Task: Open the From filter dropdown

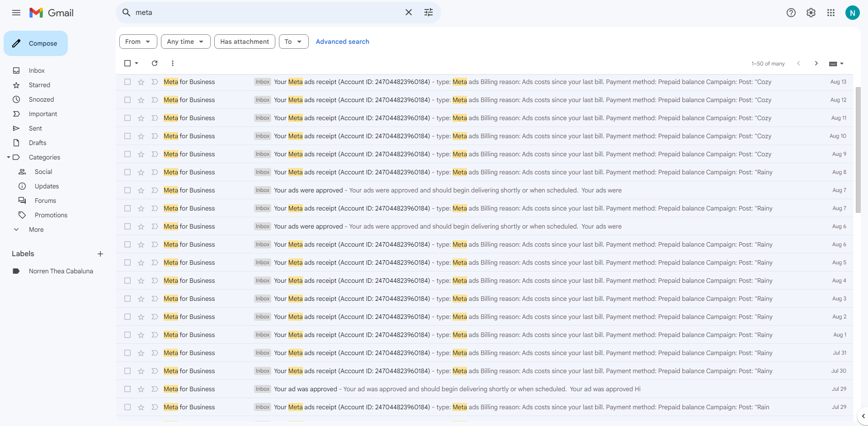Action: click(x=138, y=42)
